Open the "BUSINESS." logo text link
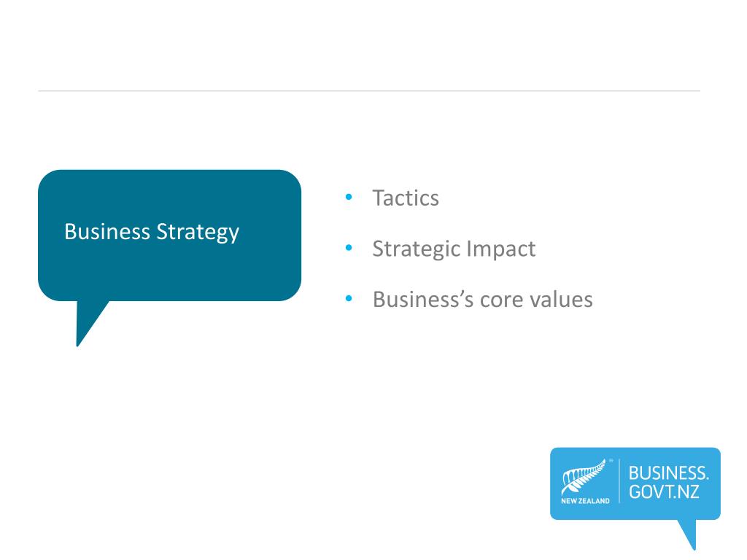This screenshot has height=560, width=747. [668, 472]
